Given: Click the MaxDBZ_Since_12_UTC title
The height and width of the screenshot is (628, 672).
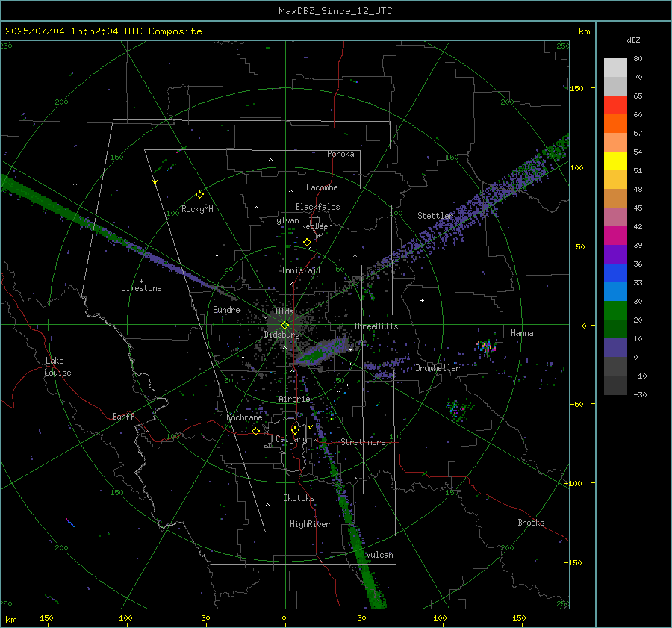Looking at the screenshot, I should click(335, 11).
